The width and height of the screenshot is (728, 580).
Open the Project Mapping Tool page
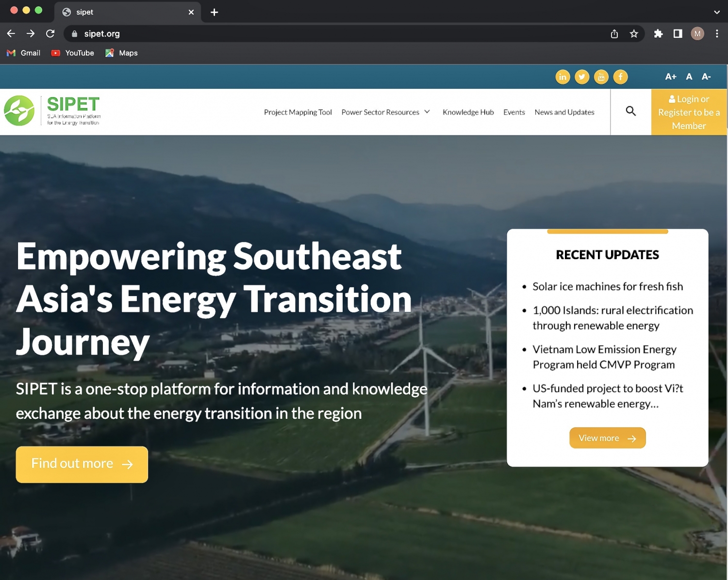click(x=298, y=112)
